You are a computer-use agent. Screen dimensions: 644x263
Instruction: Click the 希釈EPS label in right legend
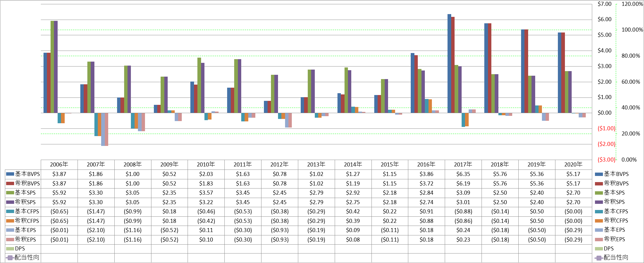coord(614,239)
